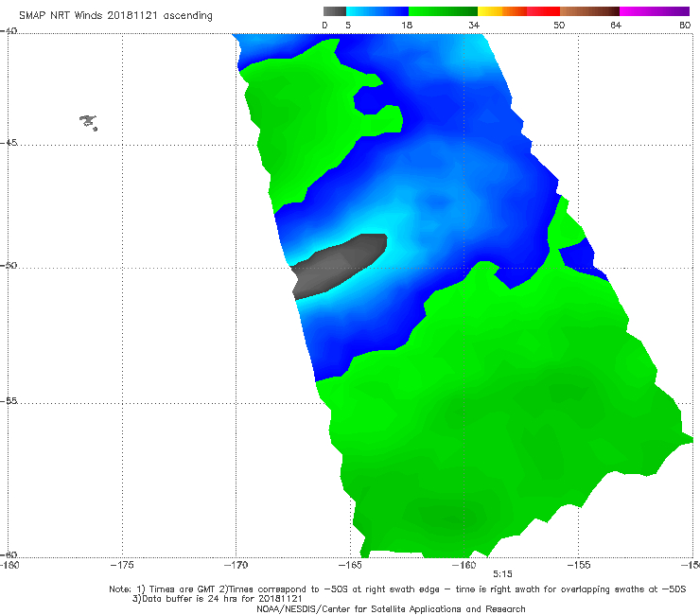Click the brown 50-64 colorbar segment
Image resolution: width=700 pixels, height=615 pixels.
tap(589, 11)
